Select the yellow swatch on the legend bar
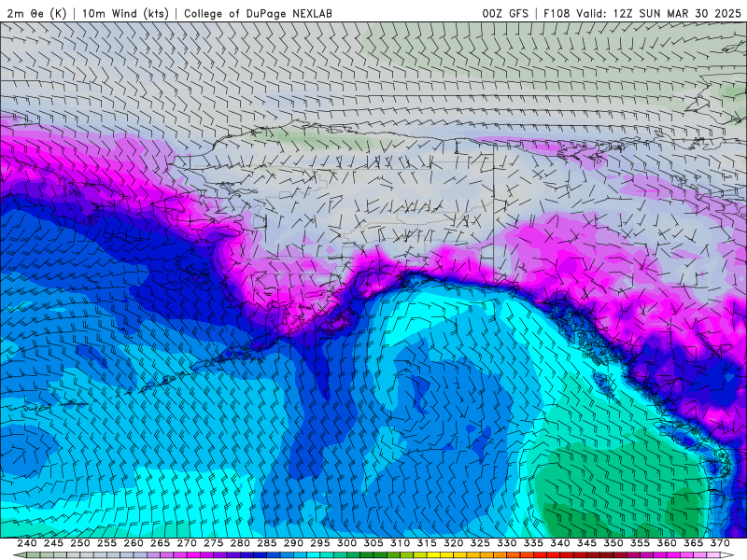The image size is (747, 560). 433,555
